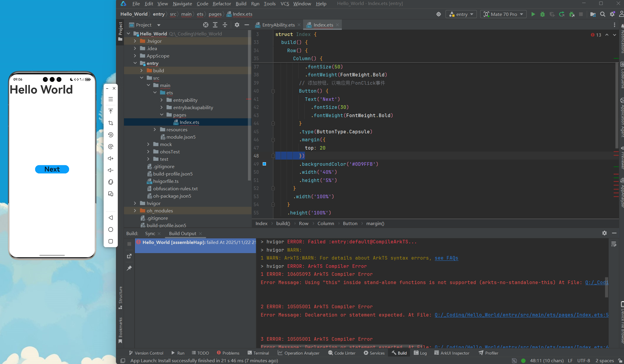Switch to the EntryAbility.ets editor tab
The width and height of the screenshot is (624, 364).
tap(278, 25)
